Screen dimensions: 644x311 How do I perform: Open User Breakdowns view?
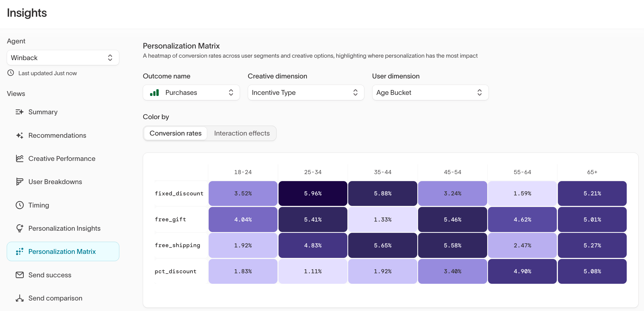[63, 182]
